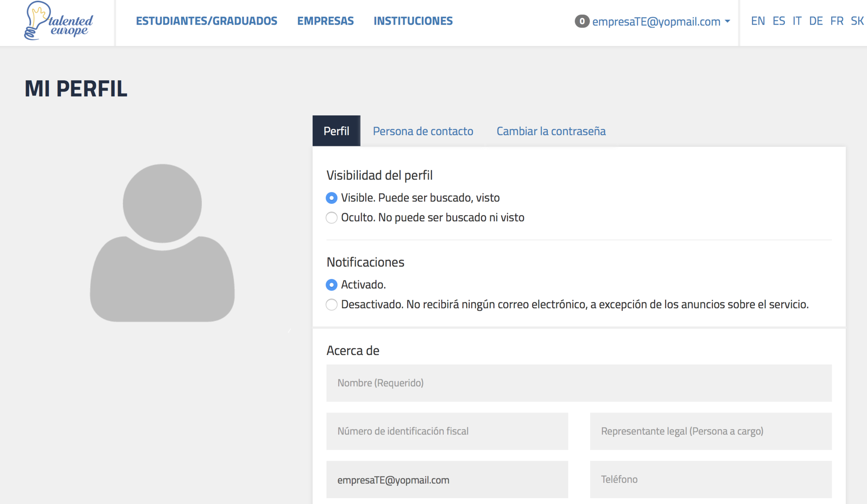The image size is (867, 504).
Task: Select the Activado notifications option
Action: (332, 285)
